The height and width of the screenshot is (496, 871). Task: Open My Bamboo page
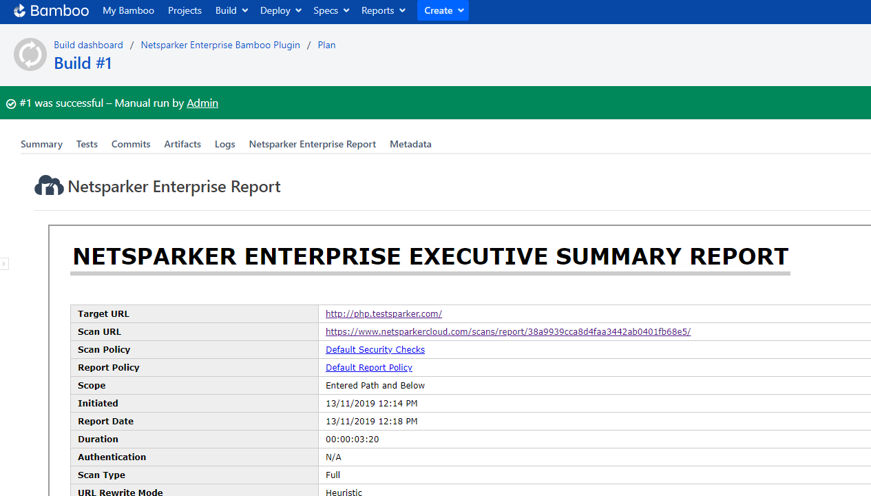[128, 11]
